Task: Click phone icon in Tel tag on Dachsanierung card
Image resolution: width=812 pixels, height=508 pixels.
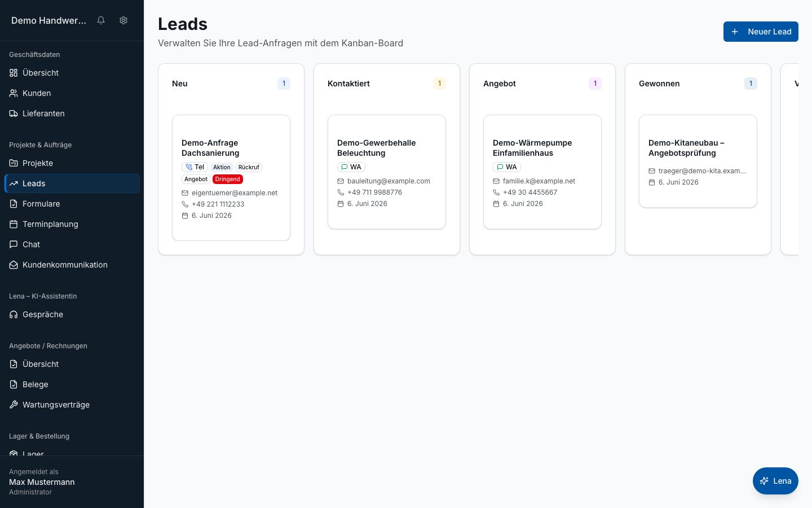Action: [x=189, y=167]
